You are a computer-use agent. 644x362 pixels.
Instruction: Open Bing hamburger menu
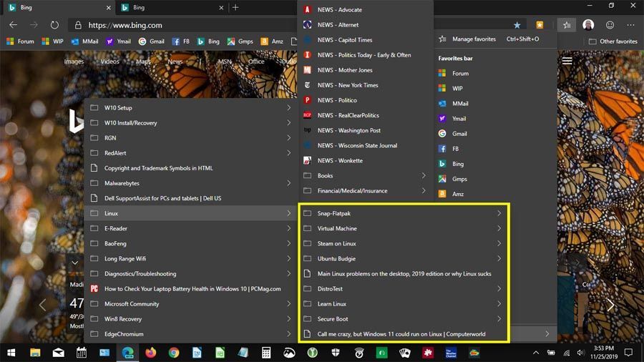click(x=567, y=61)
